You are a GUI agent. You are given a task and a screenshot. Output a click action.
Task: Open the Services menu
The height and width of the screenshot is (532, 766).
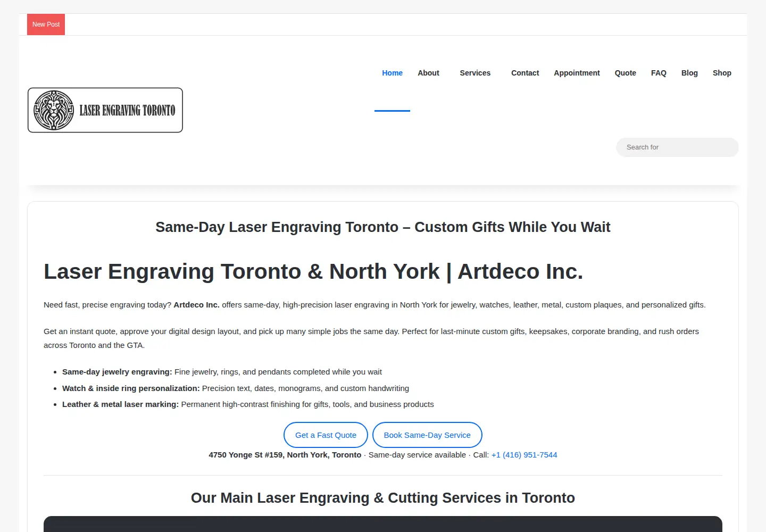coord(475,73)
